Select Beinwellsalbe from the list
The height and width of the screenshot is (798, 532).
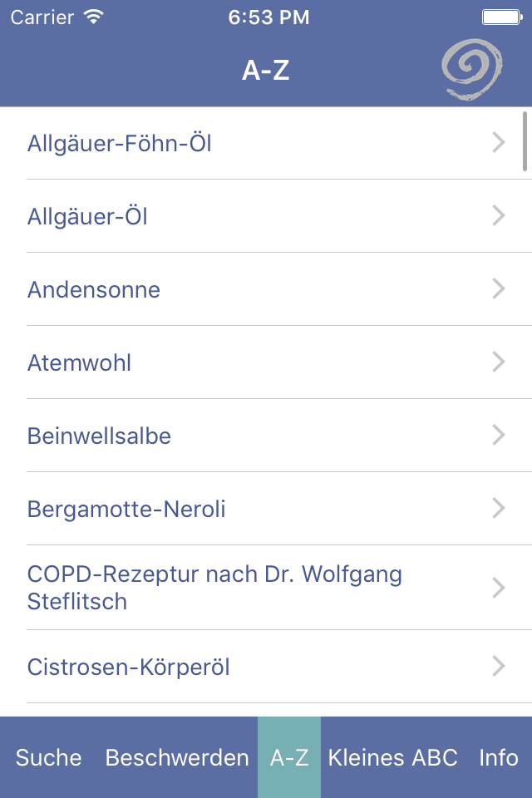pos(99,436)
